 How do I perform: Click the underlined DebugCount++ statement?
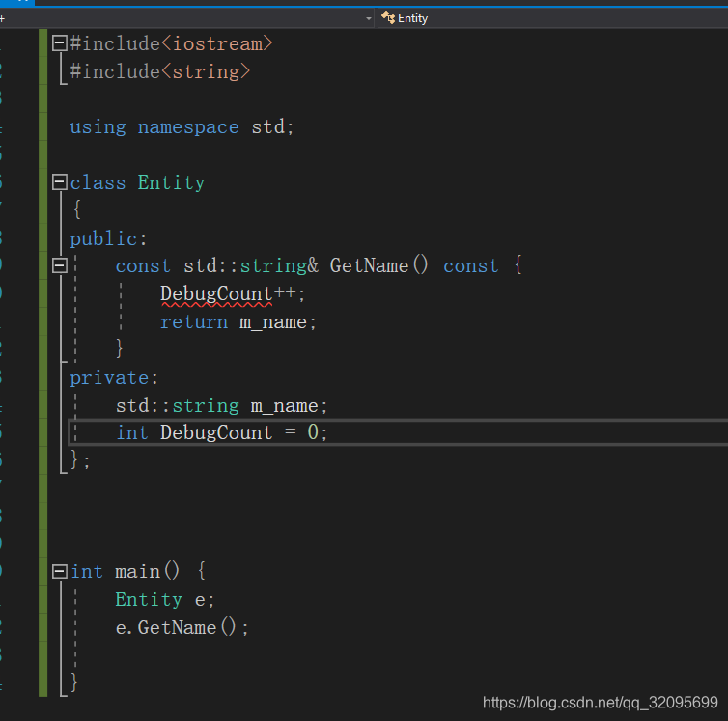click(232, 294)
